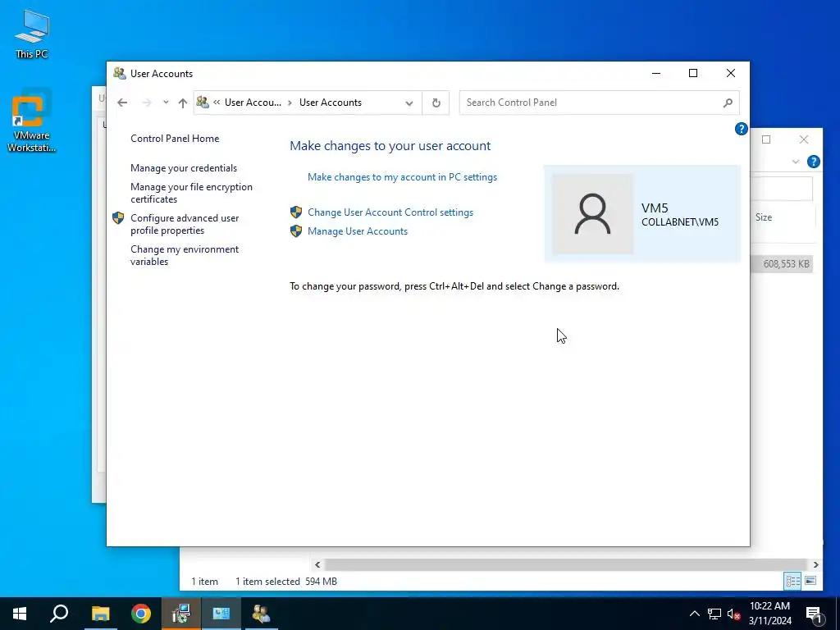Switch to Control Panel taskbar window

[x=221, y=614]
